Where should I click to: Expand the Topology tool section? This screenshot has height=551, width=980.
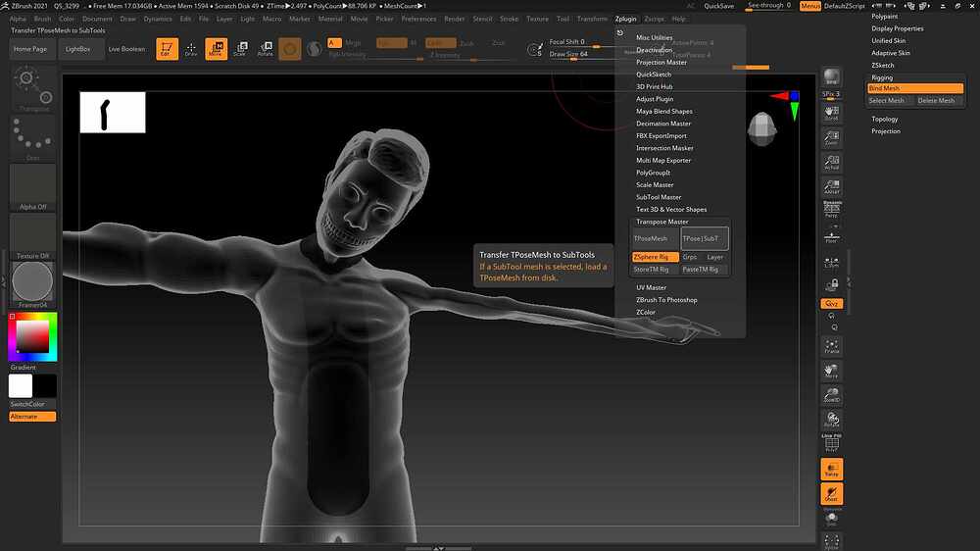tap(885, 119)
